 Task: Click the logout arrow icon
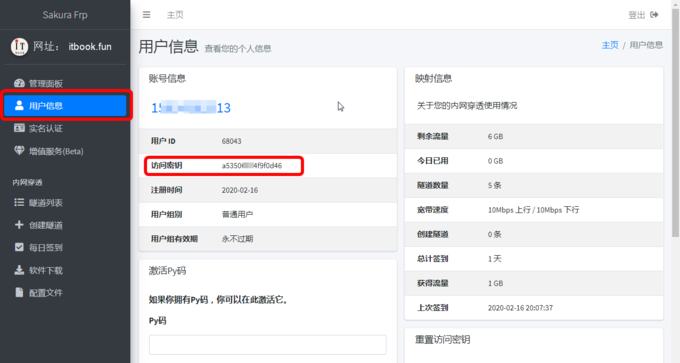pyautogui.click(x=654, y=15)
